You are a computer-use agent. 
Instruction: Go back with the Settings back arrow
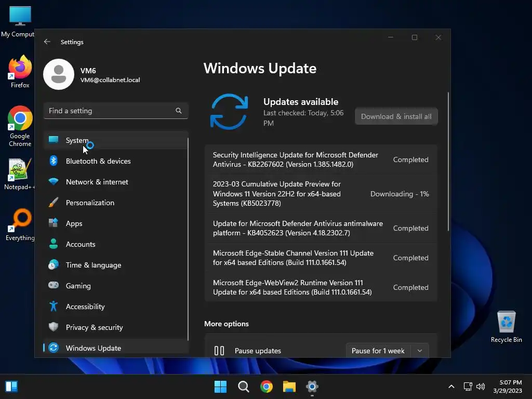[x=47, y=42]
